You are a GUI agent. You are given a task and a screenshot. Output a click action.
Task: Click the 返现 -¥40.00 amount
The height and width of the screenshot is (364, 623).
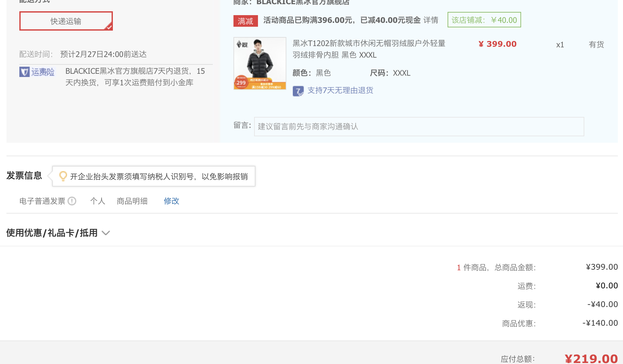point(602,304)
